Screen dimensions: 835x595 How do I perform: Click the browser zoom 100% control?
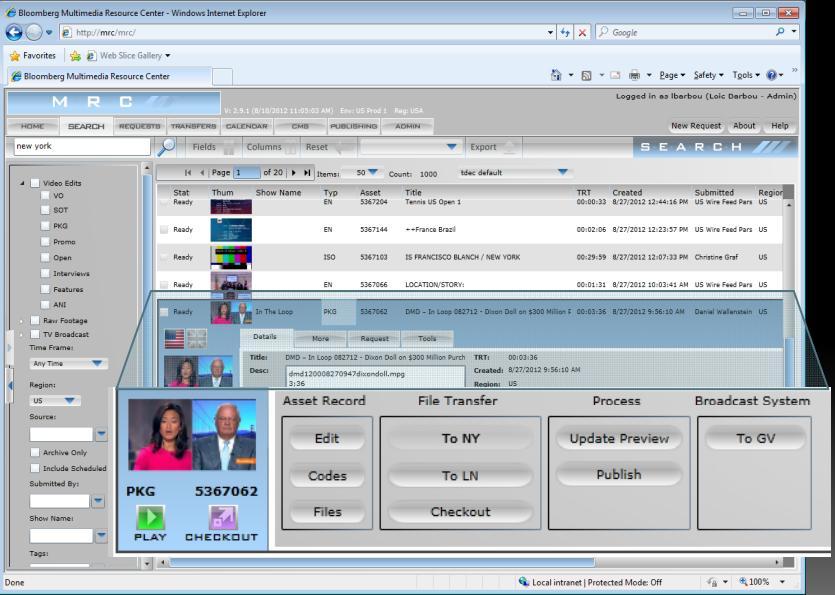point(762,582)
